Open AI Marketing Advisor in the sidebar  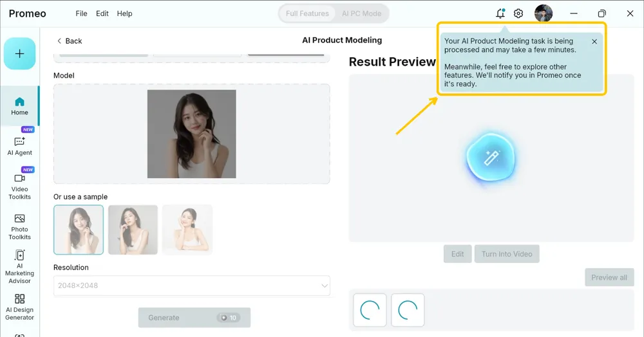tap(19, 266)
